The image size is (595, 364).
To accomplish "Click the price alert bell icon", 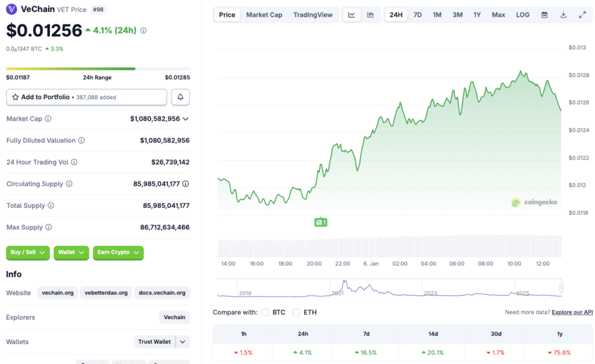I will 180,97.
